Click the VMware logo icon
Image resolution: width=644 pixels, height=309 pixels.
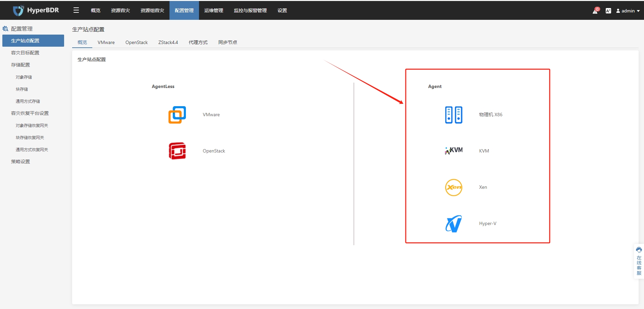177,115
